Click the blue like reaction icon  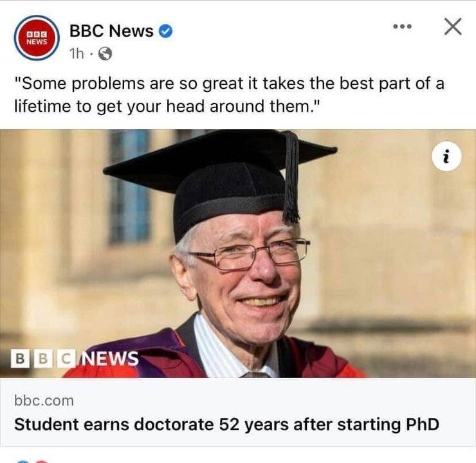pos(23,462)
